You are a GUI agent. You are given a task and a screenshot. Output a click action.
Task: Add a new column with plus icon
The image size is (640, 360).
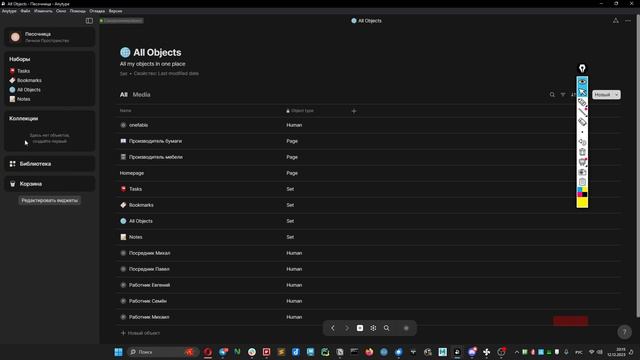point(354,111)
